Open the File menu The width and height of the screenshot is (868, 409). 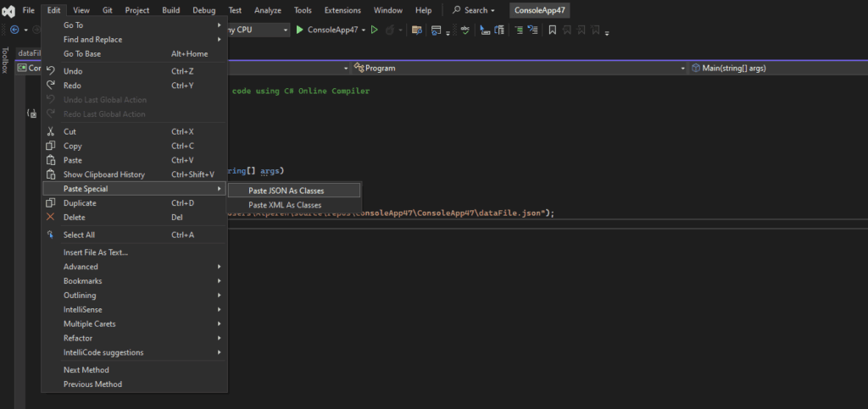[x=28, y=10]
